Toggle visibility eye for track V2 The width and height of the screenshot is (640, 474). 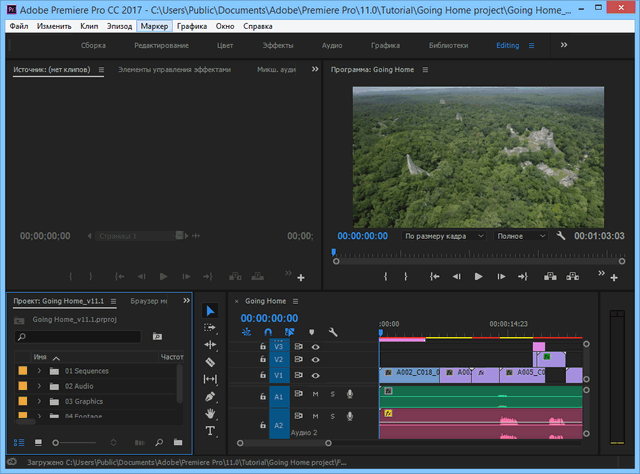click(x=315, y=358)
